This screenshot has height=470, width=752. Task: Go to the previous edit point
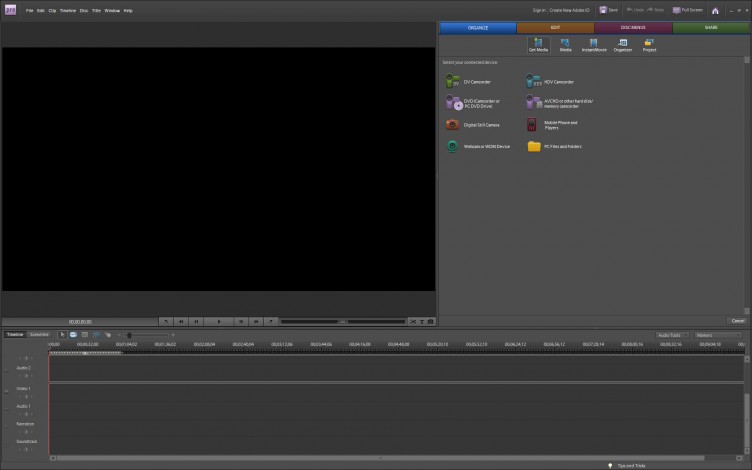click(x=166, y=322)
